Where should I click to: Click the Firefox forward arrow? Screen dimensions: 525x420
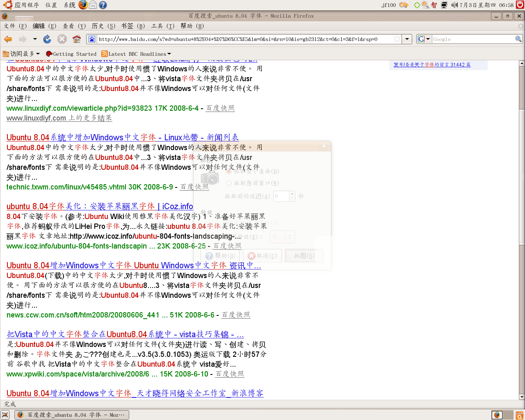[23, 39]
